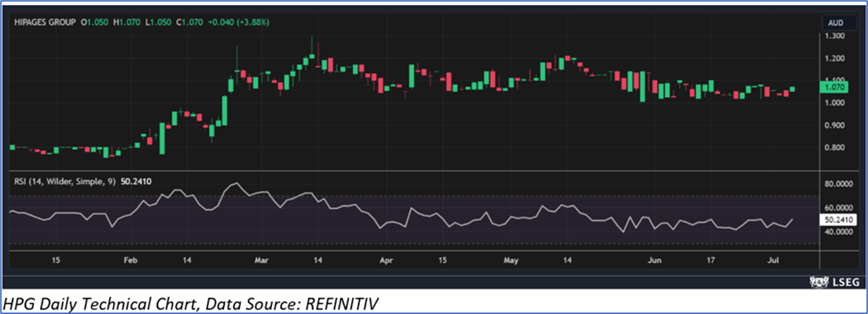The image size is (868, 314).
Task: Click the May date axis label
Action: [x=512, y=259]
